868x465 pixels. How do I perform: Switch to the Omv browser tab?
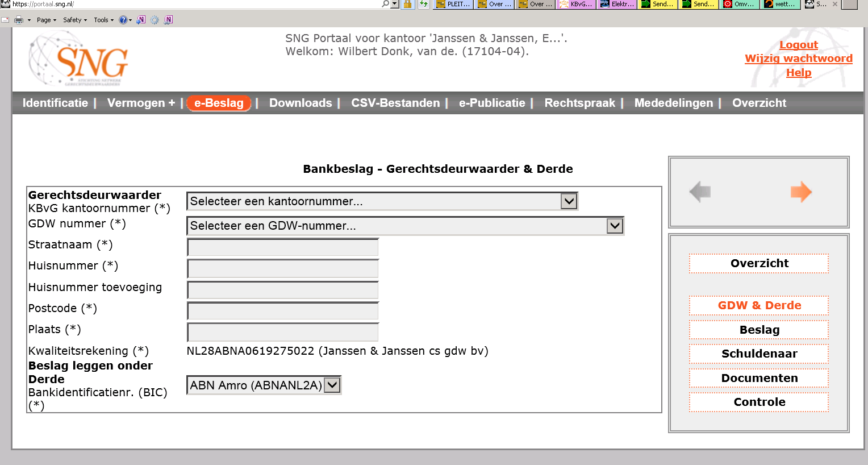[740, 4]
